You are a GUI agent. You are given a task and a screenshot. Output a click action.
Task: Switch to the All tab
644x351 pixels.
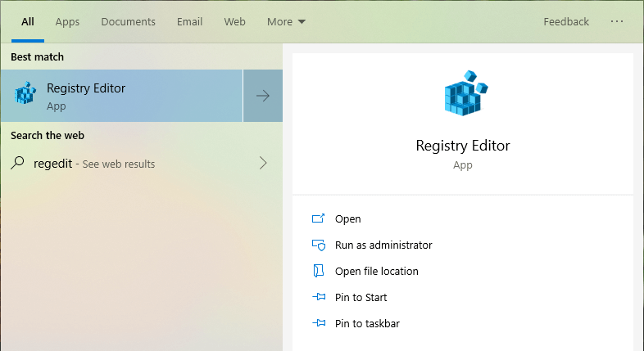(x=28, y=22)
